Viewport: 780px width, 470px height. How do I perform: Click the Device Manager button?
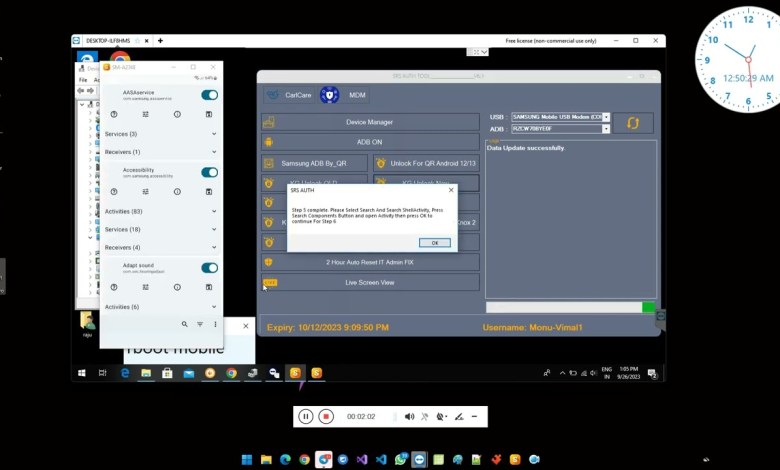tap(370, 122)
